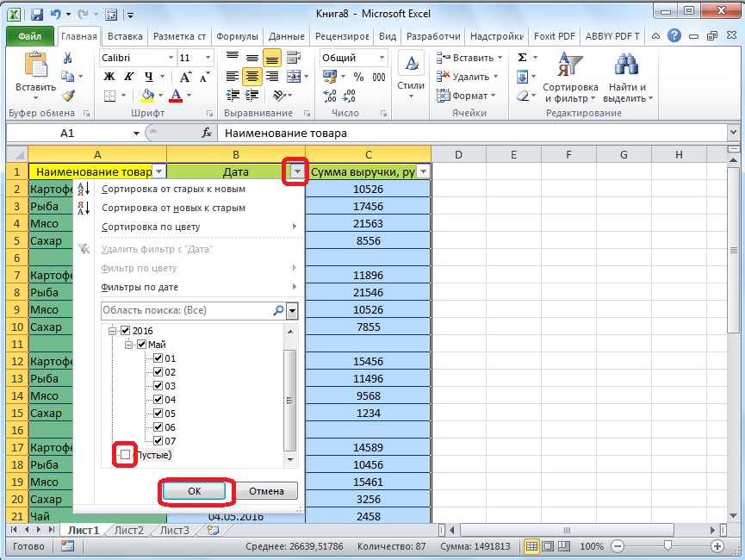Click the Paste clipboard icon
Image resolution: width=745 pixels, height=560 pixels.
[x=35, y=67]
